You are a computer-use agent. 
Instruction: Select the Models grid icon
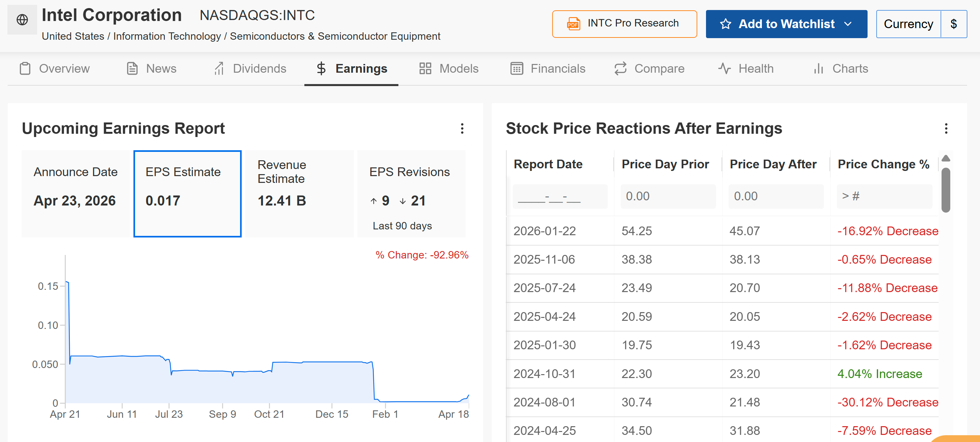425,68
